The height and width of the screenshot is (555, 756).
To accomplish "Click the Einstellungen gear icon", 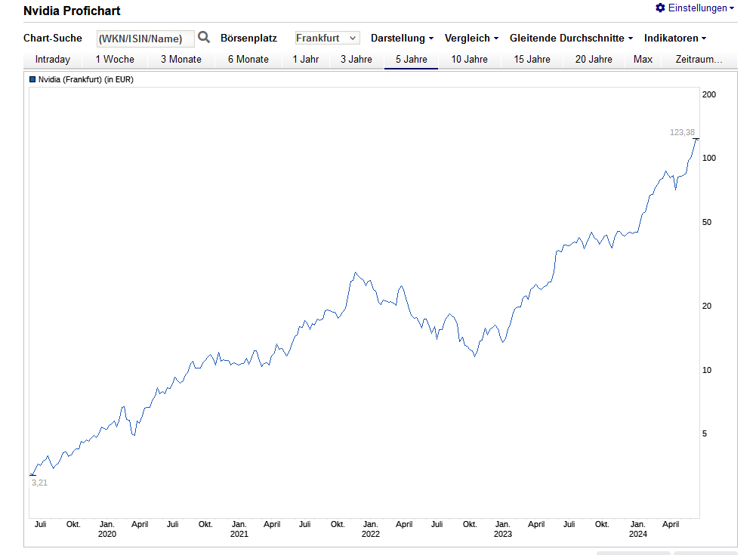I will 660,8.
